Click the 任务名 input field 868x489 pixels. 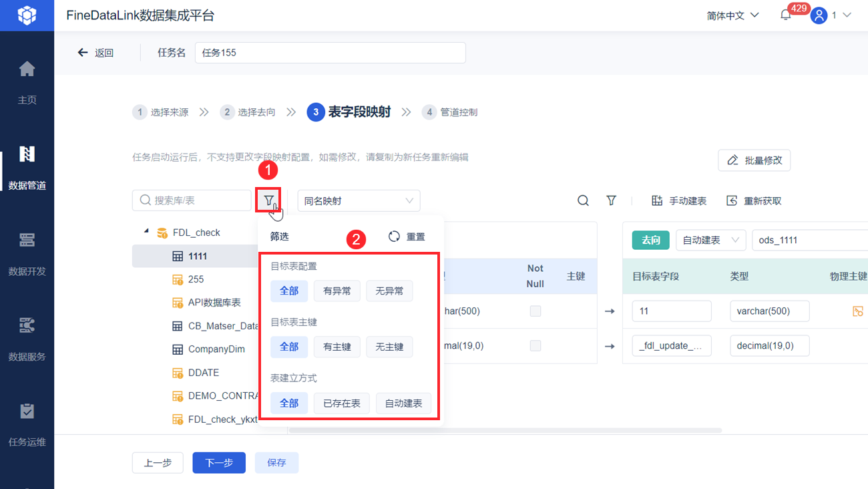[x=330, y=53]
